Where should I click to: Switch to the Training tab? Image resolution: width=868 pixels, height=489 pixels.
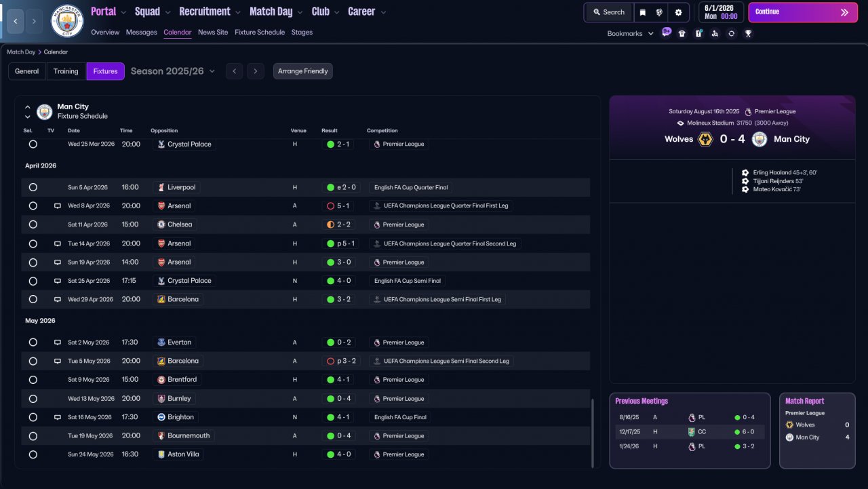tap(66, 71)
